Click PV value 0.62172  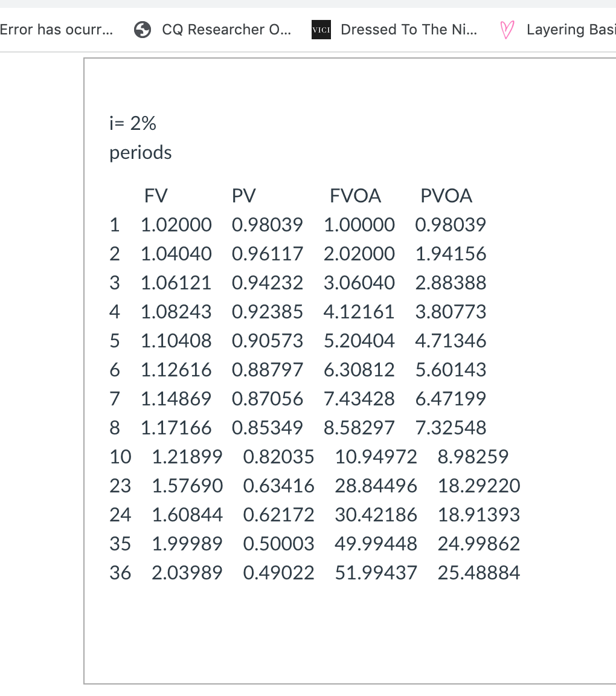pos(278,515)
